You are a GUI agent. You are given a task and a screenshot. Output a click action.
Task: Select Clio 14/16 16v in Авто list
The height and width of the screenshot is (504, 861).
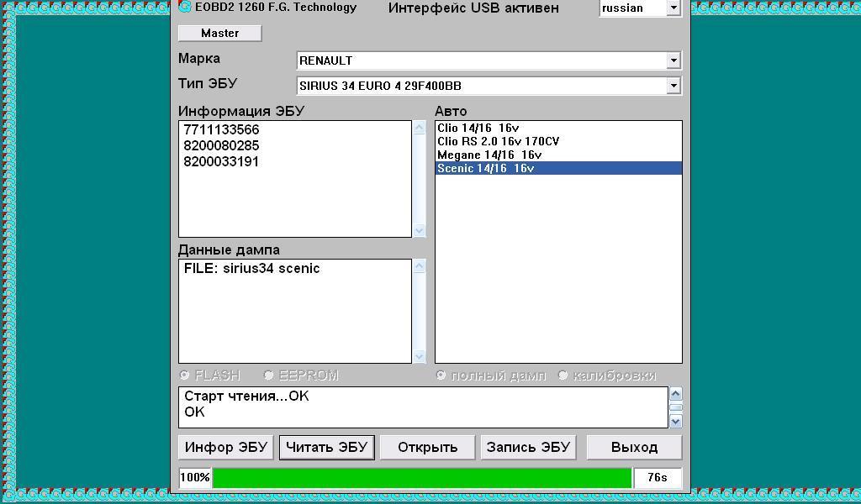tap(558, 128)
